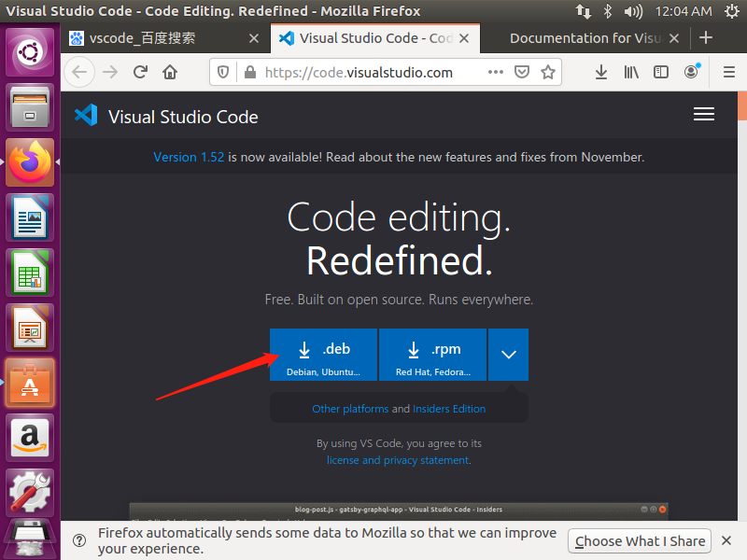Open the session power menu
This screenshot has height=560, width=747.
point(732,11)
